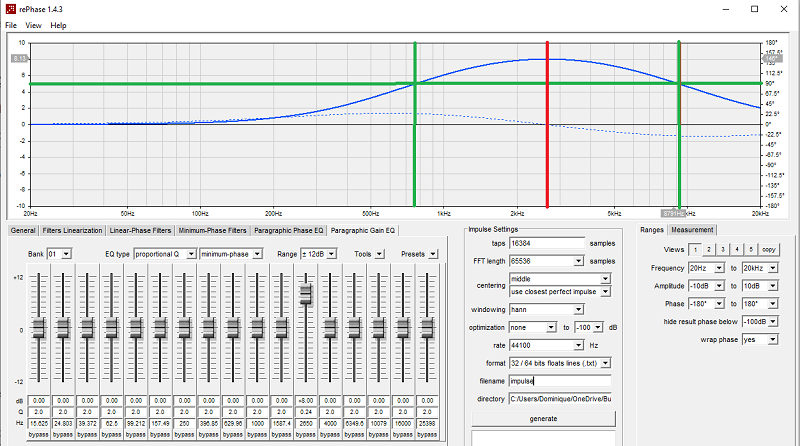Select Views button 1

695,250
